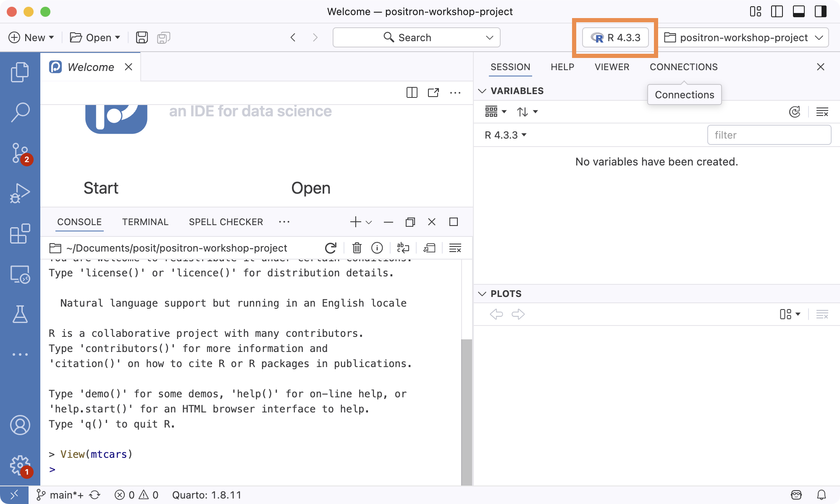840x504 pixels.
Task: Open the Accounts menu
Action: [x=20, y=425]
